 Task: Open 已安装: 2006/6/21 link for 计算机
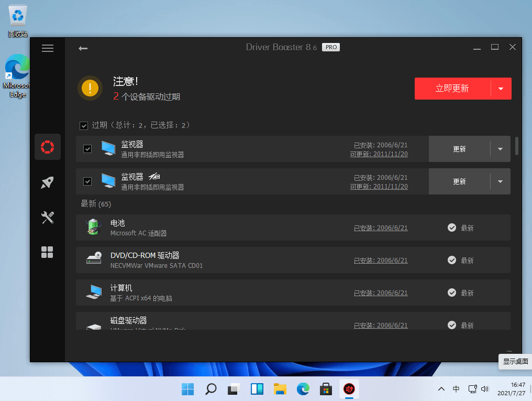pos(381,293)
